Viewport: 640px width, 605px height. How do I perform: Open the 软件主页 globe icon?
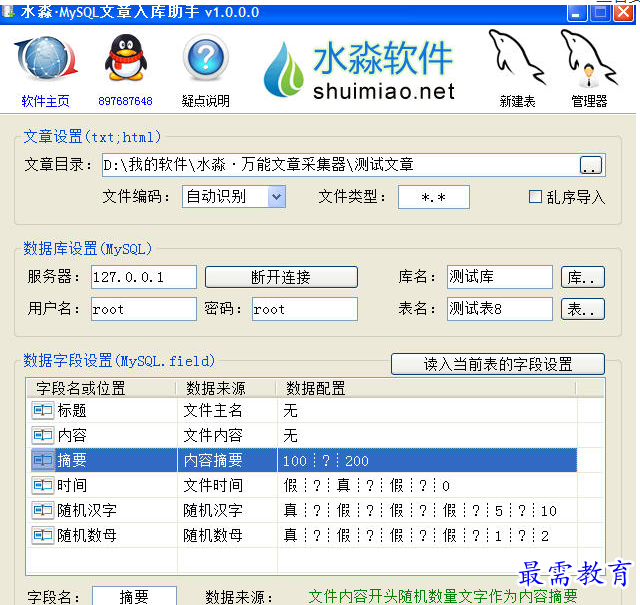point(46,58)
